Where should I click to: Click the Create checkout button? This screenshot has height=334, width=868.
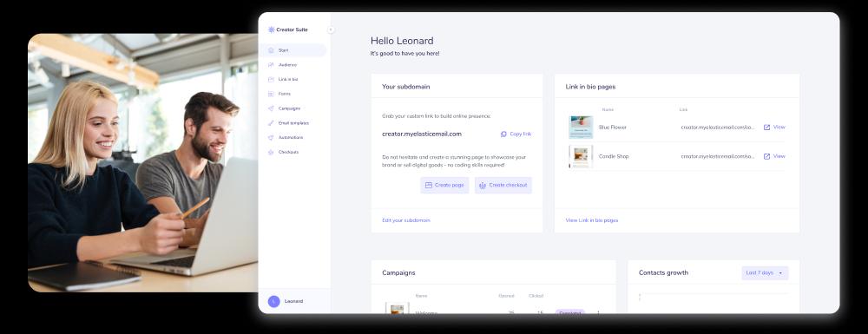click(503, 186)
